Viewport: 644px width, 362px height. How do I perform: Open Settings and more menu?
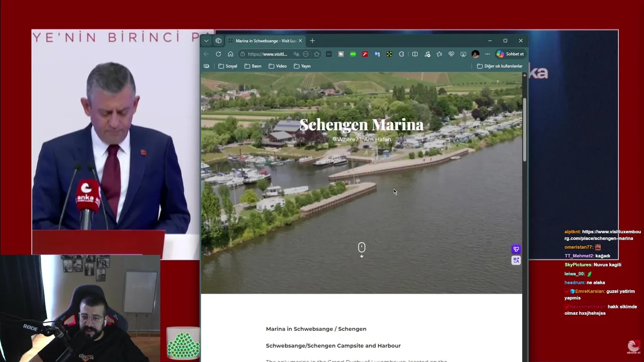pyautogui.click(x=488, y=54)
